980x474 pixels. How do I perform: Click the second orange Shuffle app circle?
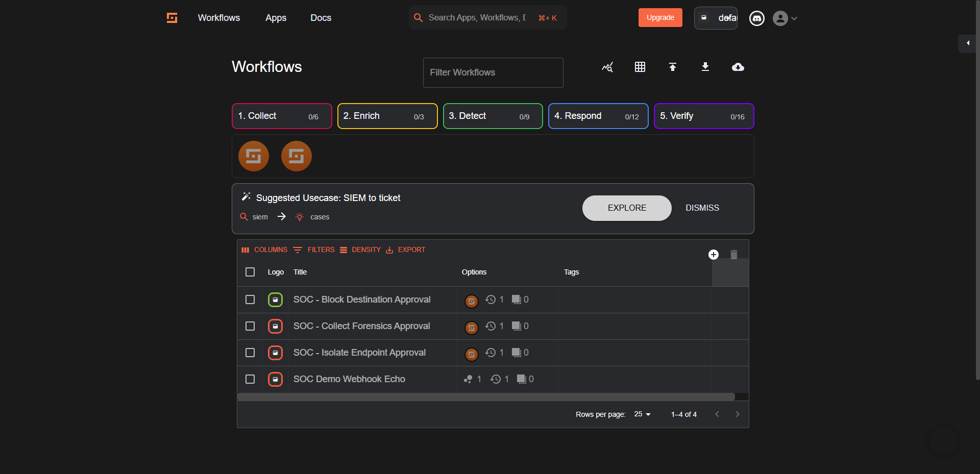tap(297, 156)
